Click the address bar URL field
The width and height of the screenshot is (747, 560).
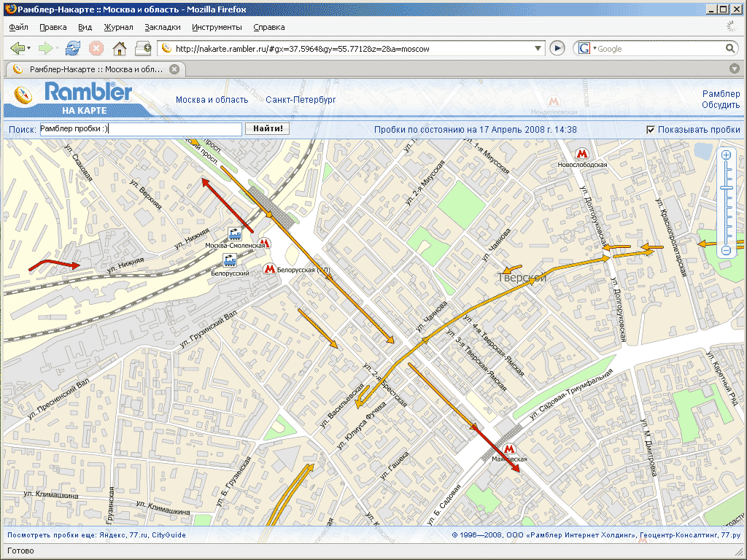[x=352, y=49]
